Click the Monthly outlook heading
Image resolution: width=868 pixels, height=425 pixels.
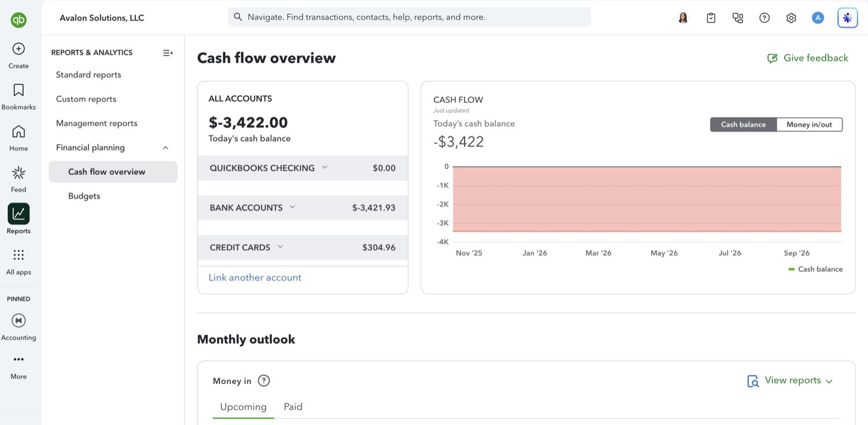coord(246,339)
